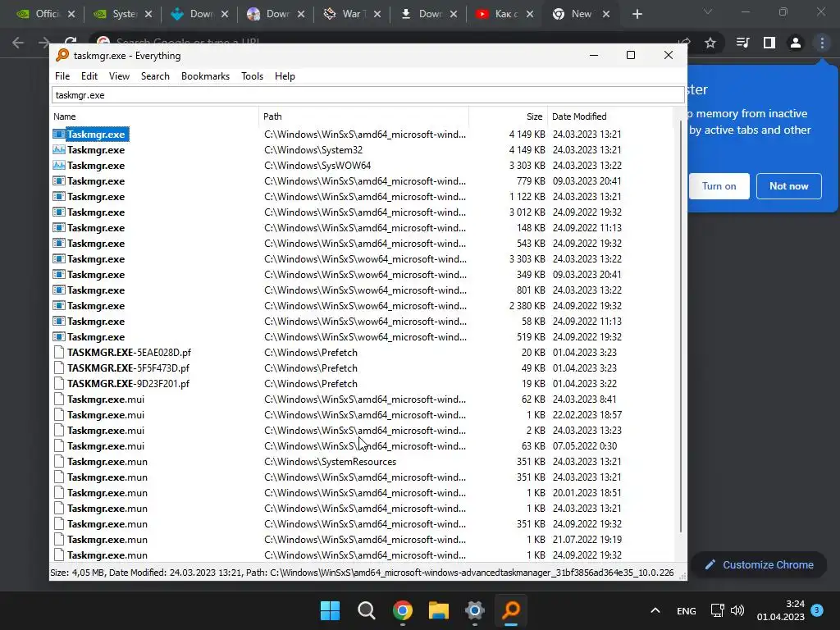Show hidden tray icons chevron
The width and height of the screenshot is (840, 630).
tap(655, 610)
